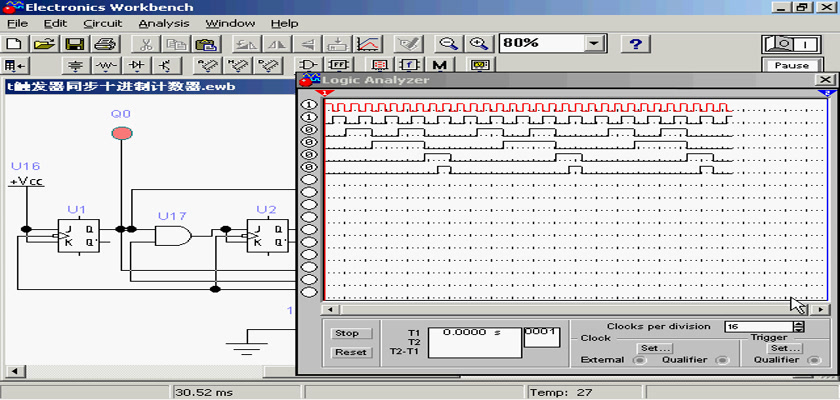
Task: Open the Analysis menu
Action: pos(162,23)
